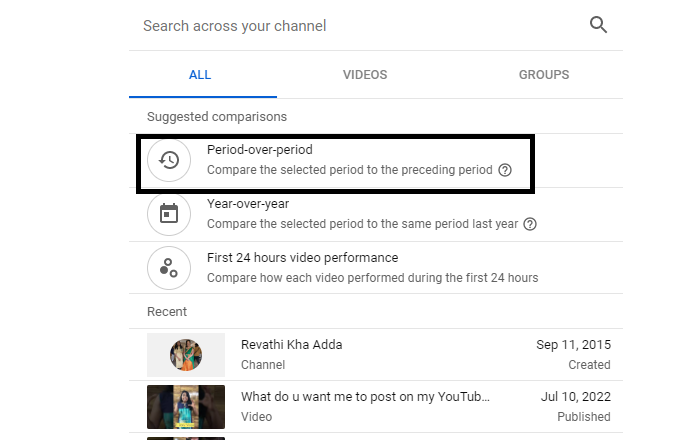700x440 pixels.
Task: Open the GROUPS tab
Action: [544, 75]
